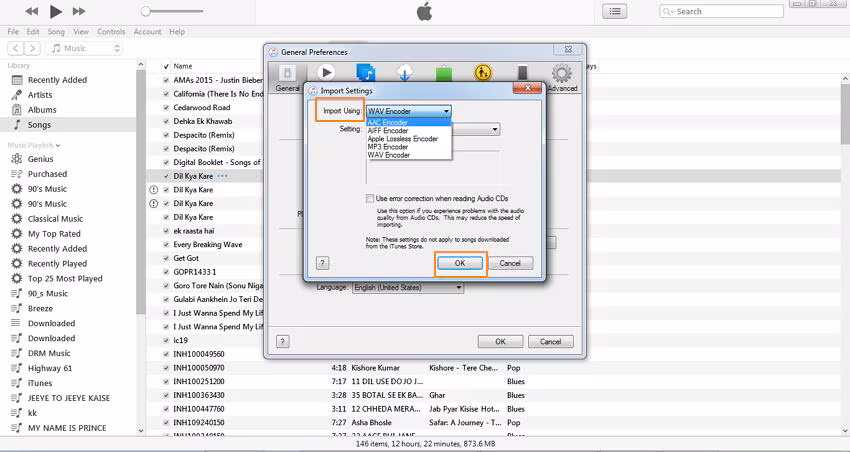
Task: Uncheck the Cedarwood Road song checkbox
Action: pos(166,107)
